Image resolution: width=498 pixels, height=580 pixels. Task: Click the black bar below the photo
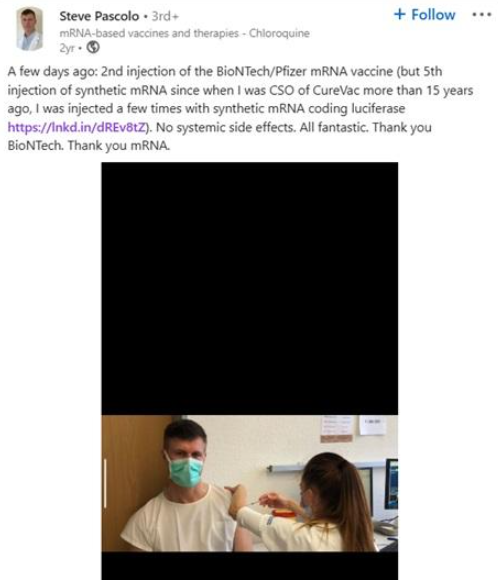point(250,566)
